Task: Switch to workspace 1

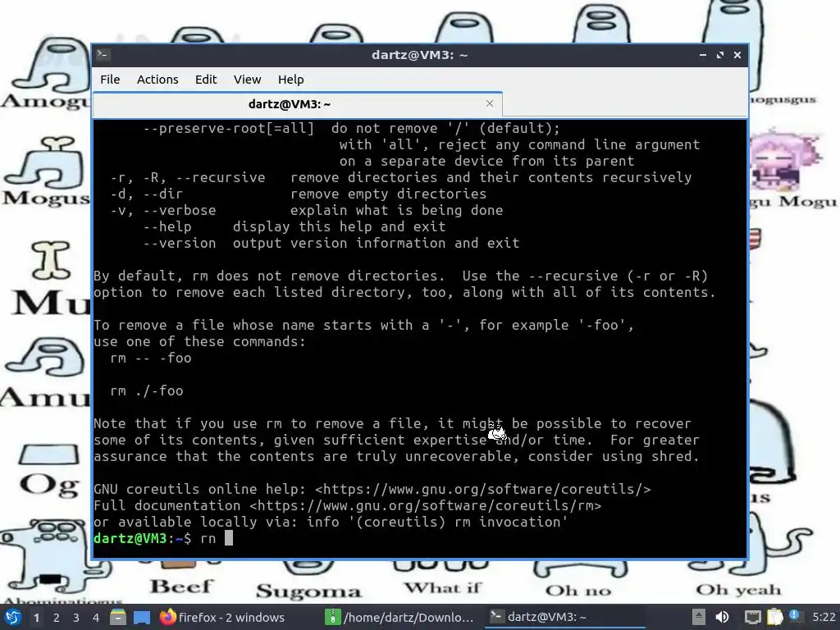Action: click(x=36, y=618)
